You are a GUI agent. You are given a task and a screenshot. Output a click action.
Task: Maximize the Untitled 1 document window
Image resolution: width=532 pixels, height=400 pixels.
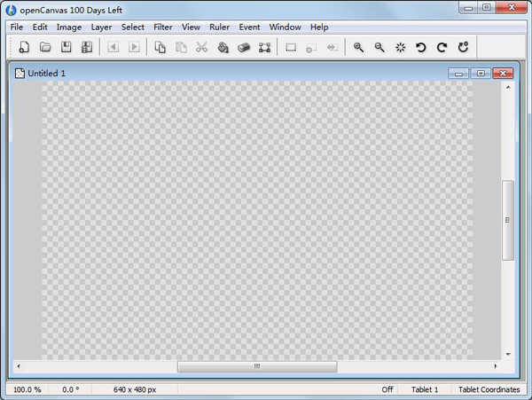click(x=481, y=74)
